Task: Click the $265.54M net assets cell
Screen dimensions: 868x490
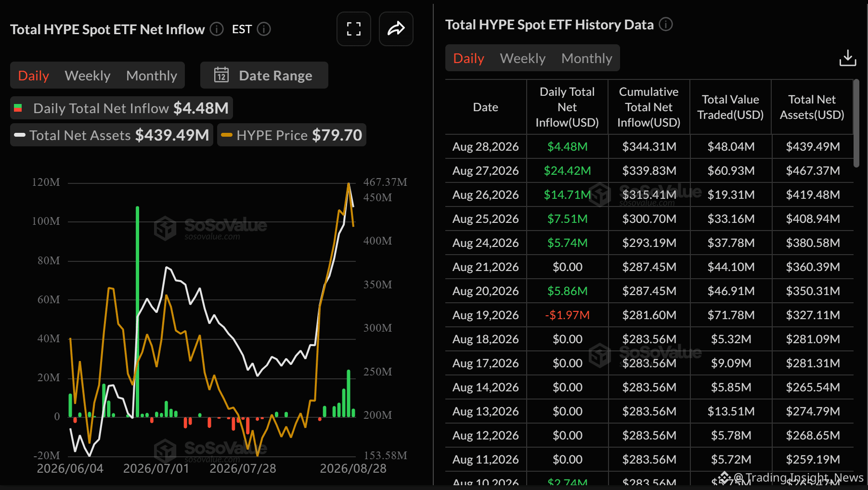Action: [813, 387]
